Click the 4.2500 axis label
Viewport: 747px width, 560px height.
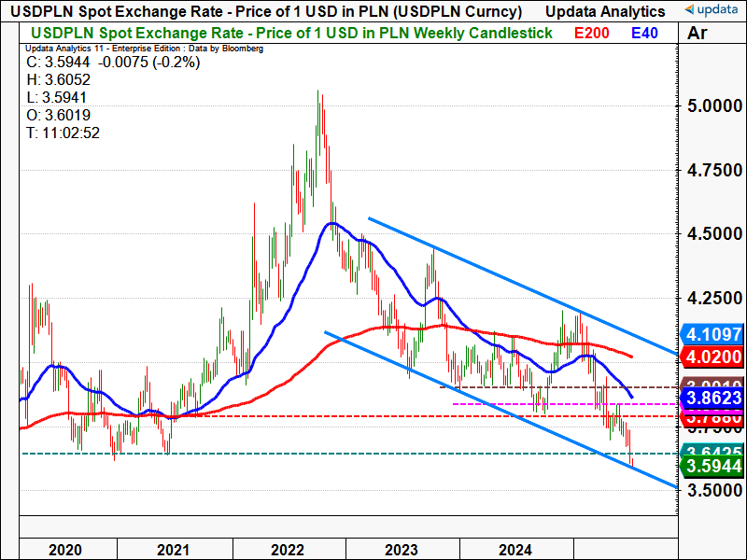[714, 299]
